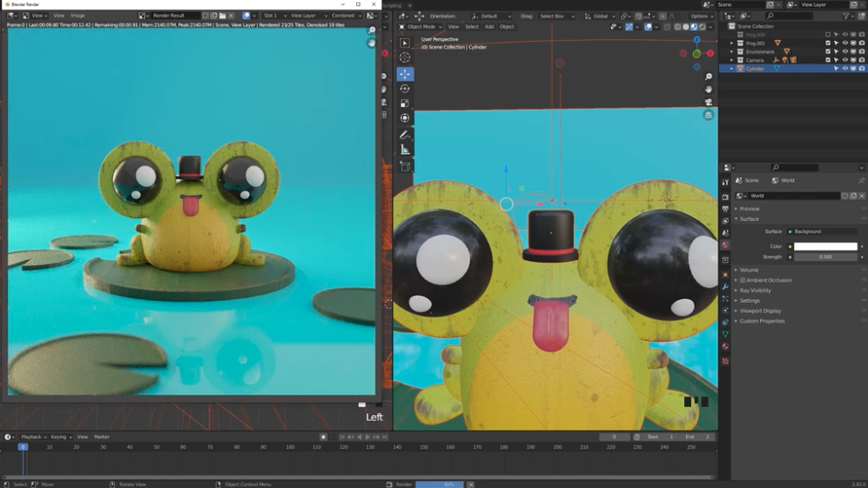The width and height of the screenshot is (868, 488).
Task: Toggle camera view in viewport
Action: [x=709, y=102]
